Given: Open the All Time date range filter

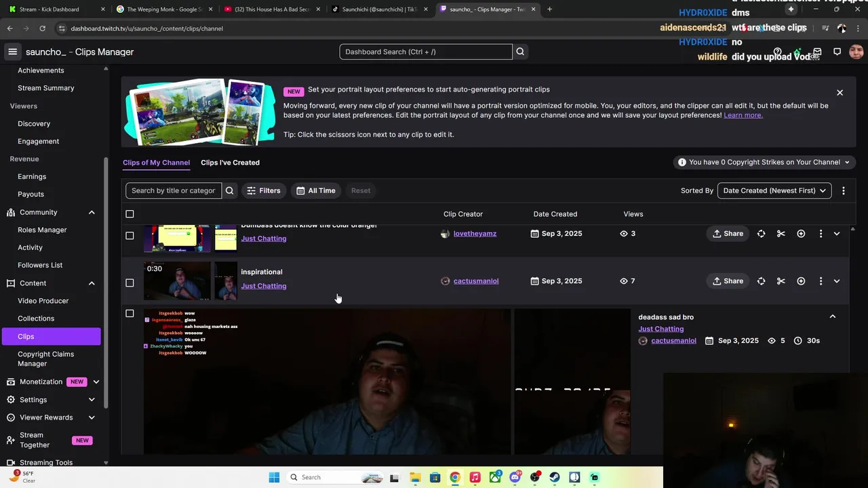Looking at the screenshot, I should [316, 190].
